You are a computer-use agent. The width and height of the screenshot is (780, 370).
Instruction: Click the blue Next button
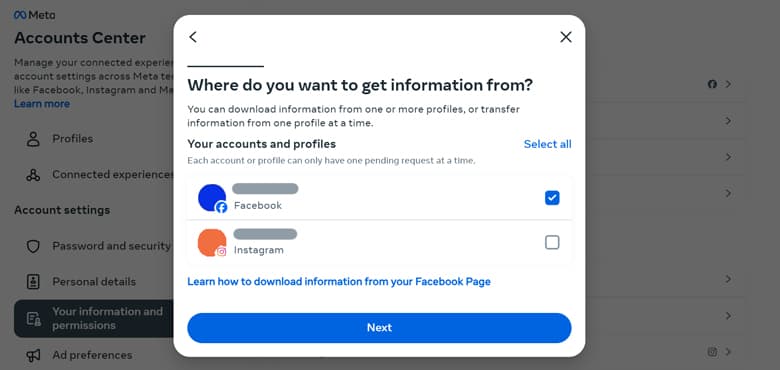coord(379,328)
